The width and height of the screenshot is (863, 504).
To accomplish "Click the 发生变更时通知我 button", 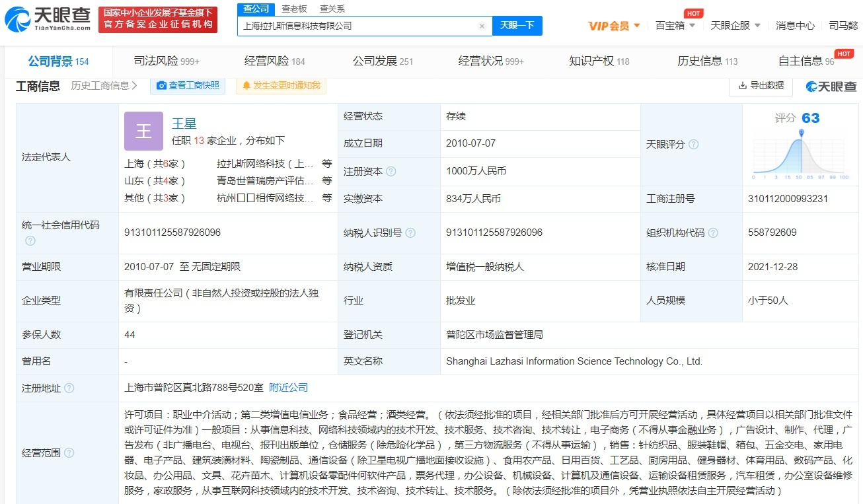I will pyautogui.click(x=280, y=85).
